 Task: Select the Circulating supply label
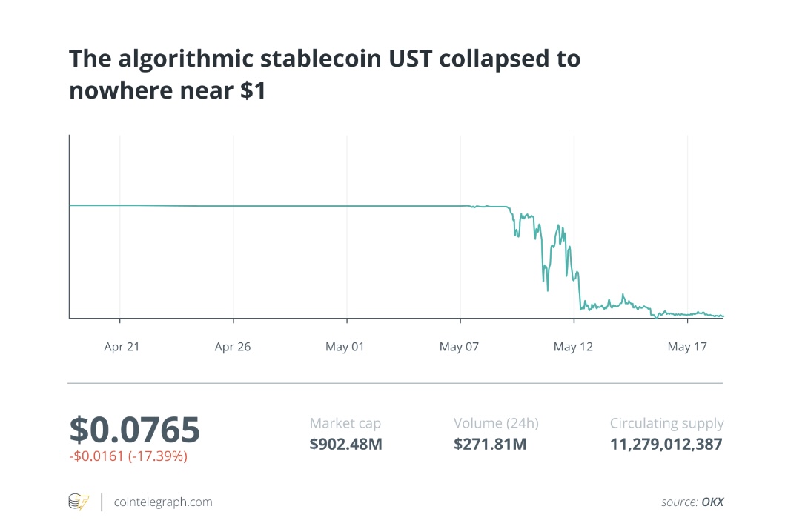(x=666, y=424)
